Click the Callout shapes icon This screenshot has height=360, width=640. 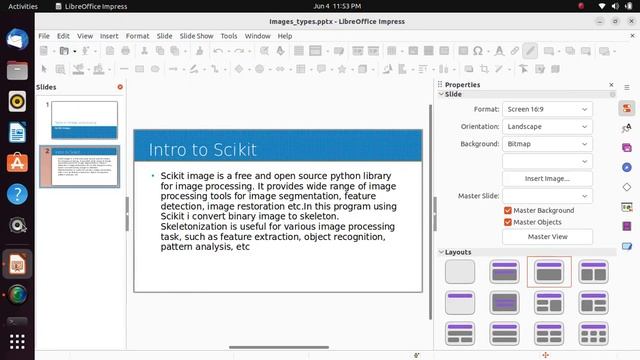coord(322,69)
